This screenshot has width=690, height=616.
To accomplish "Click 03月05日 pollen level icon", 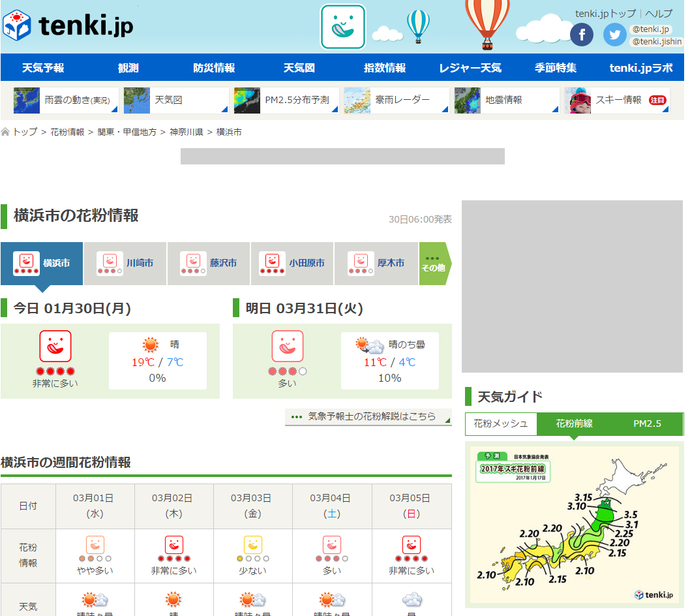I will coord(412,545).
